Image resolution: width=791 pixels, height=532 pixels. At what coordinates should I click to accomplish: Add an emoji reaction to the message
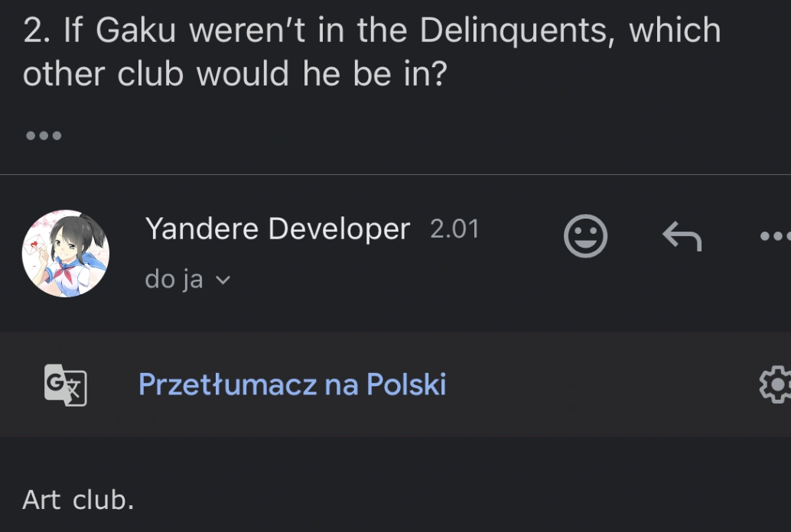(585, 236)
